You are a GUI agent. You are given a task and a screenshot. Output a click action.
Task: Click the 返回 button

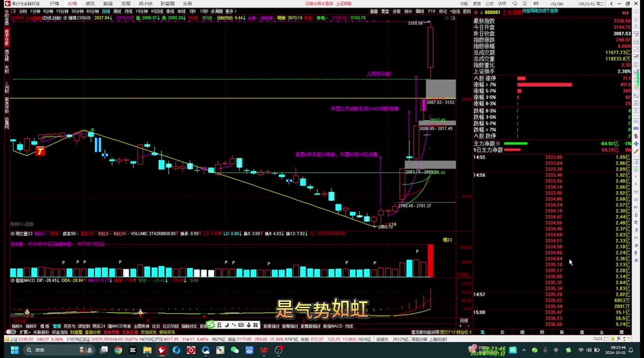(466, 11)
